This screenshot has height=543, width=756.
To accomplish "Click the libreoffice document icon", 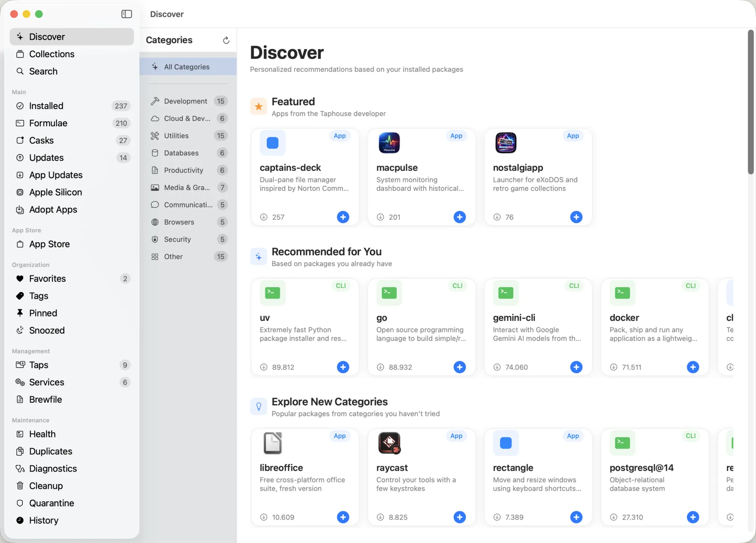I will pyautogui.click(x=273, y=443).
